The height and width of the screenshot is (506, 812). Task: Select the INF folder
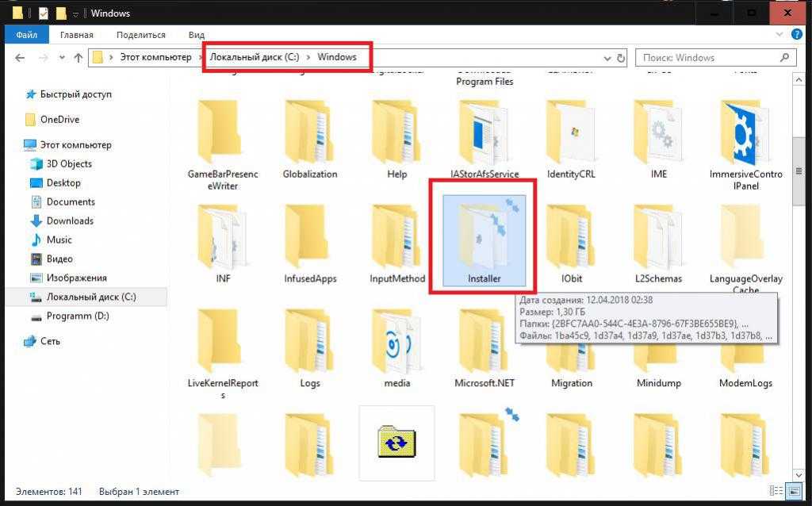click(x=223, y=244)
